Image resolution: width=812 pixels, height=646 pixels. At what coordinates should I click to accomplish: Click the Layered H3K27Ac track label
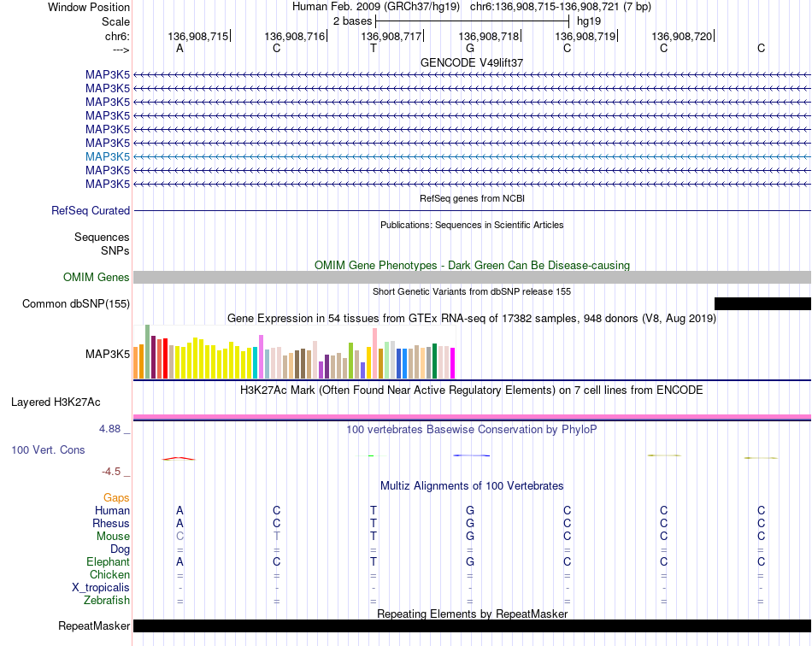[56, 402]
